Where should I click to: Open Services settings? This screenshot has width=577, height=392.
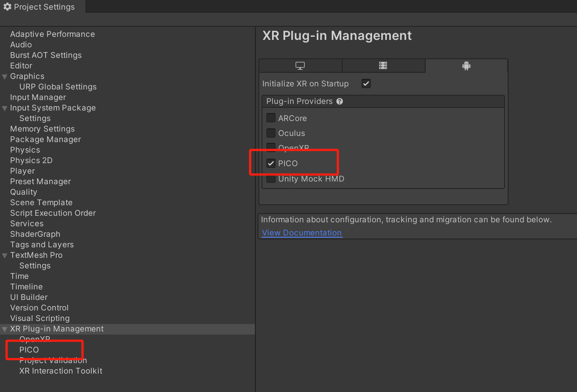[27, 224]
